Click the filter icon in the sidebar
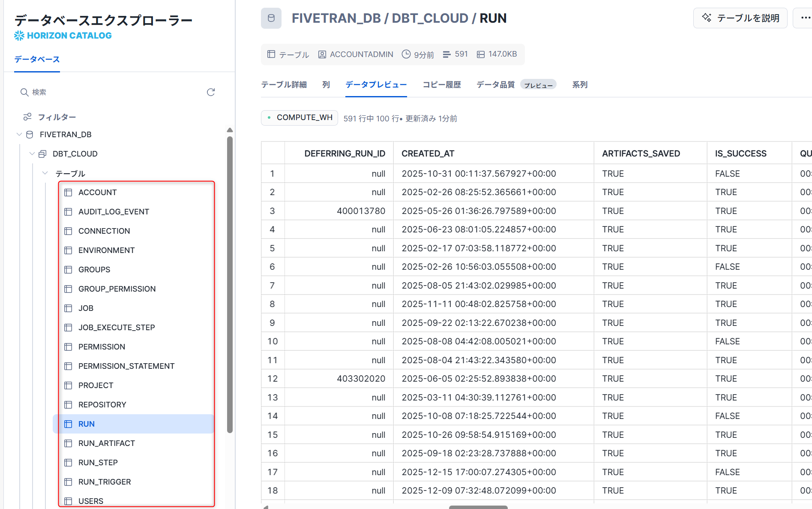Viewport: 812px width, 509px height. (27, 117)
